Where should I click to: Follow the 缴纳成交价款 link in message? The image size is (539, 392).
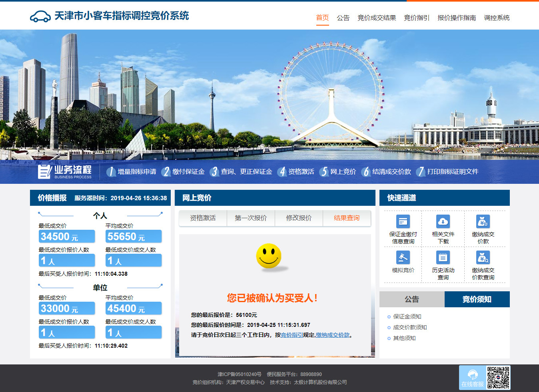pyautogui.click(x=333, y=335)
